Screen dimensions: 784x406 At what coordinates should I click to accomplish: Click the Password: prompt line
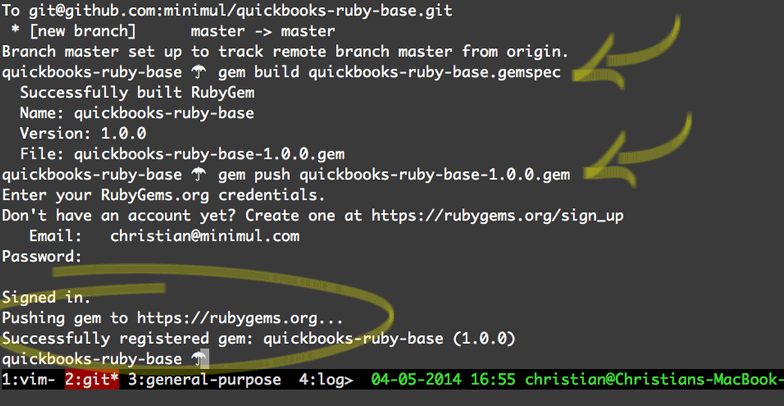pyautogui.click(x=42, y=256)
